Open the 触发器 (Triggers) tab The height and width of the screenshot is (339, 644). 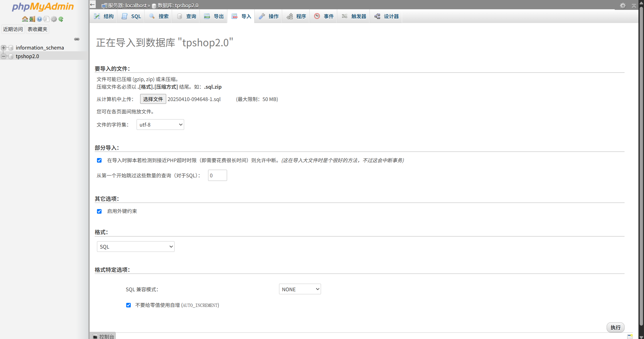point(354,16)
